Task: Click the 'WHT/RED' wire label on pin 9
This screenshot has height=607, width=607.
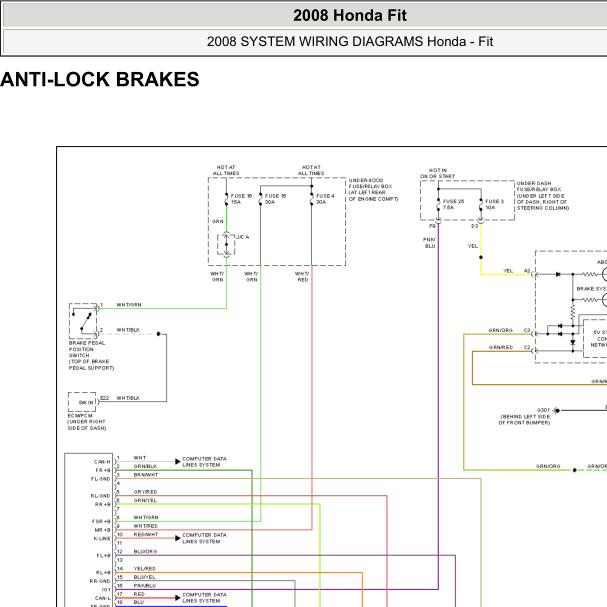Action: tap(146, 526)
